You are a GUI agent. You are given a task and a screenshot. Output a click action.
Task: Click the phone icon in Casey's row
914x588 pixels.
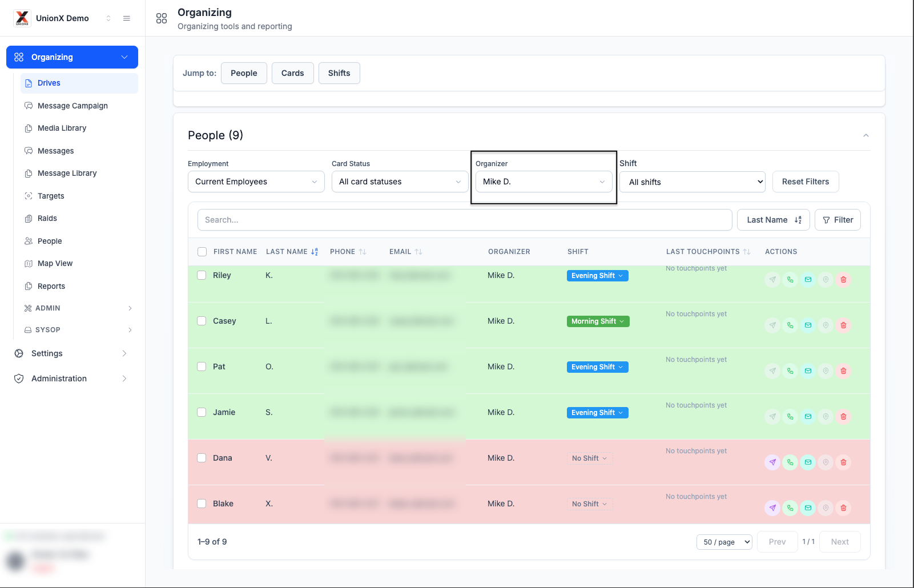point(790,325)
